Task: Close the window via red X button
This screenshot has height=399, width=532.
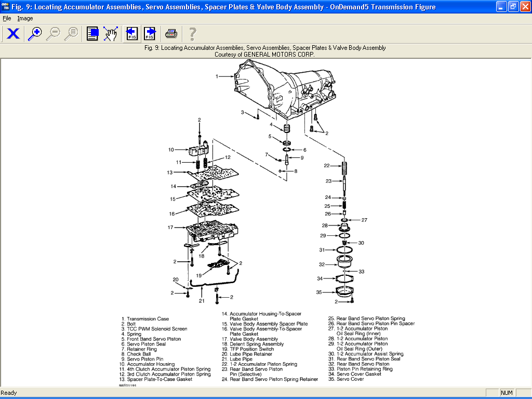Action: (525, 6)
